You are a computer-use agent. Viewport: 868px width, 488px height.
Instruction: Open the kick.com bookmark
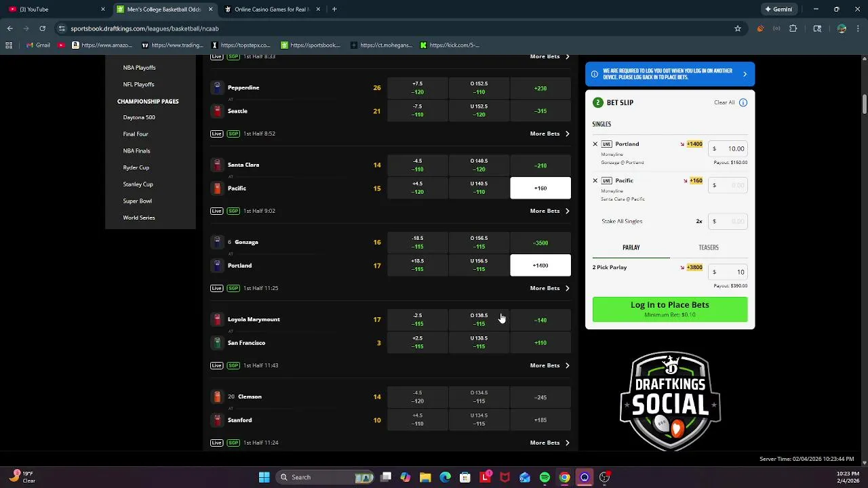pyautogui.click(x=450, y=45)
